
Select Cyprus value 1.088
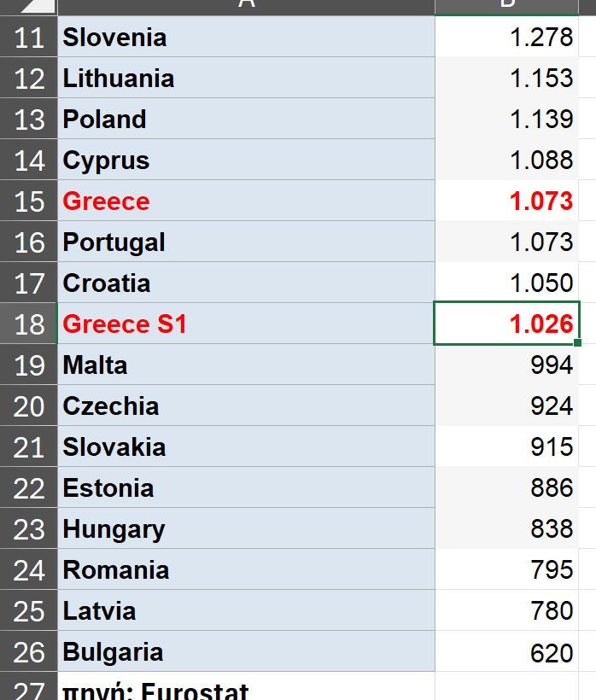point(507,160)
